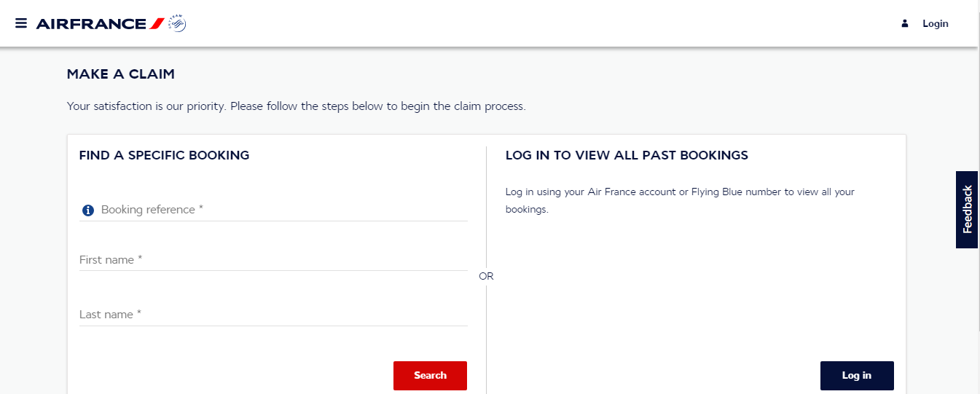Viewport: 980px width, 394px height.
Task: Open the hamburger navigation menu
Action: [x=21, y=23]
